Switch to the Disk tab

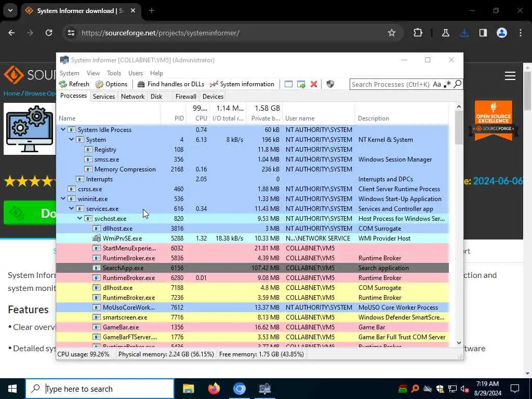[x=156, y=96]
